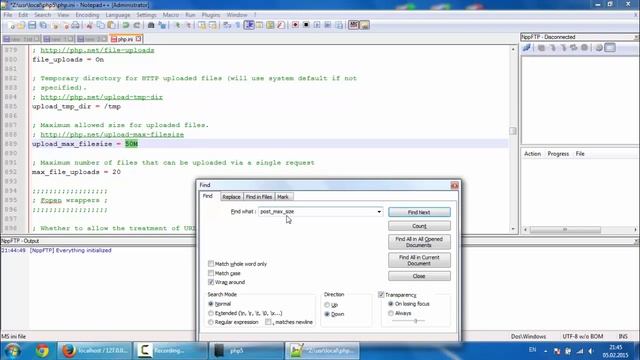Viewport: 640px width, 360px height.
Task: Enable Match whole word only checkbox
Action: pos(211,264)
